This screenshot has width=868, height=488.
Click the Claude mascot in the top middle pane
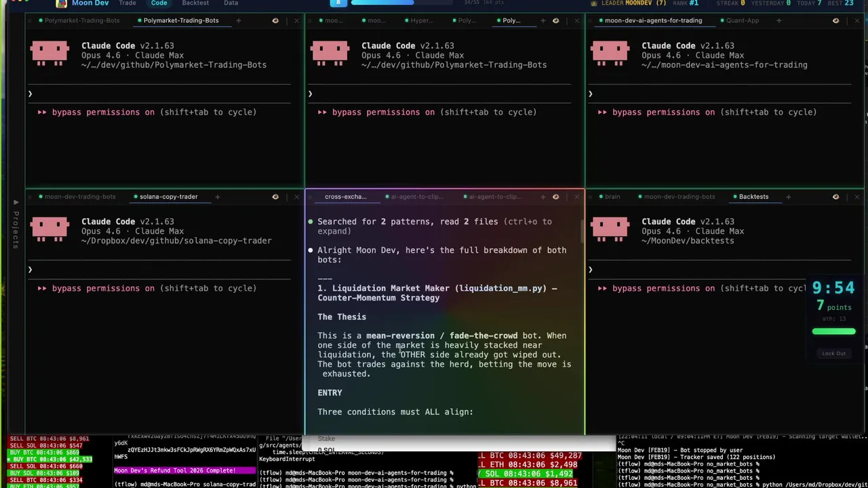pos(330,54)
